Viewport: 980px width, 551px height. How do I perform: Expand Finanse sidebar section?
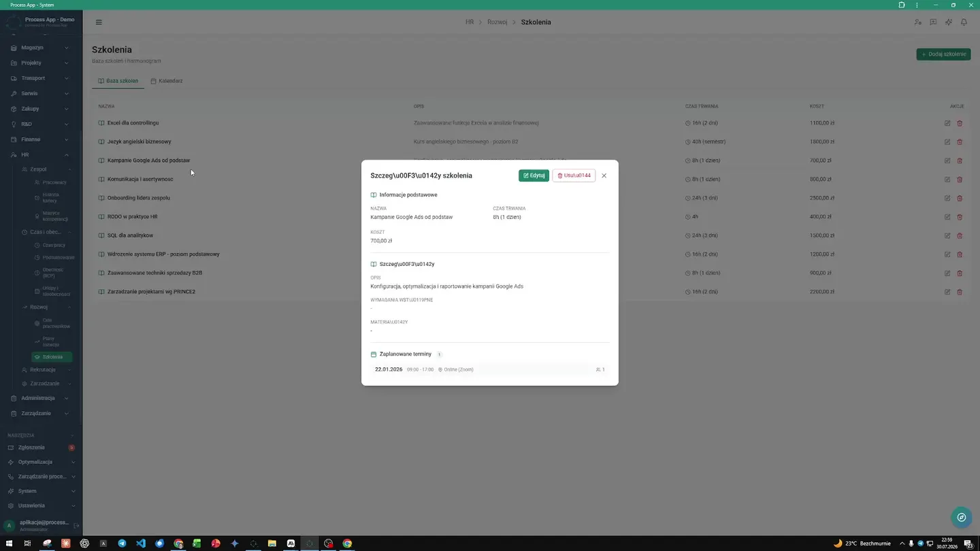(40, 139)
